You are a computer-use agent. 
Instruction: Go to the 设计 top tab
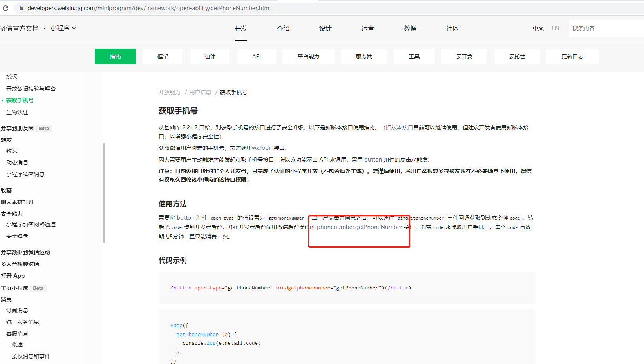326,29
